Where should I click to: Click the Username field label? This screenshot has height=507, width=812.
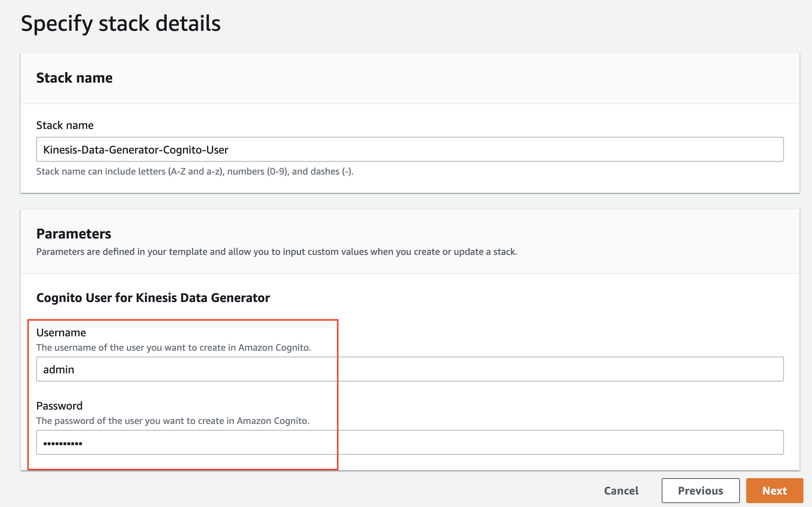point(61,332)
